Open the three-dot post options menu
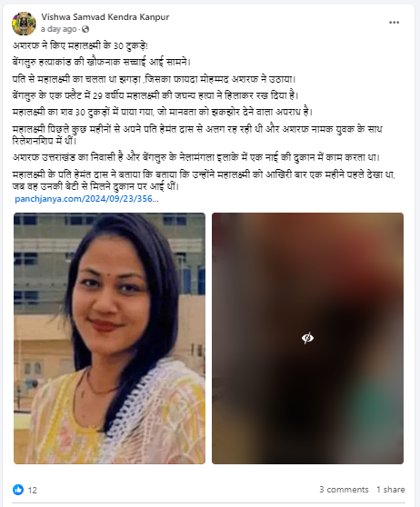 (x=394, y=23)
